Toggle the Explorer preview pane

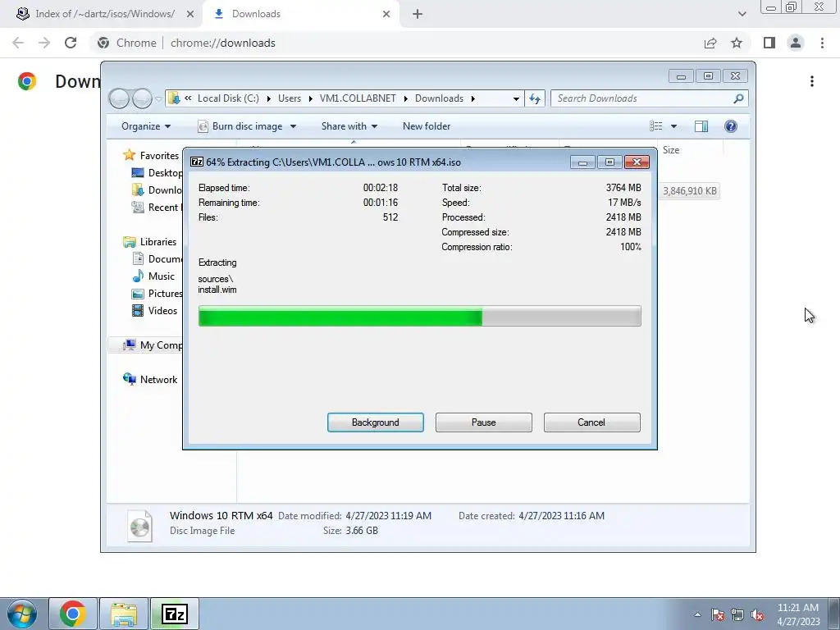pyautogui.click(x=701, y=126)
